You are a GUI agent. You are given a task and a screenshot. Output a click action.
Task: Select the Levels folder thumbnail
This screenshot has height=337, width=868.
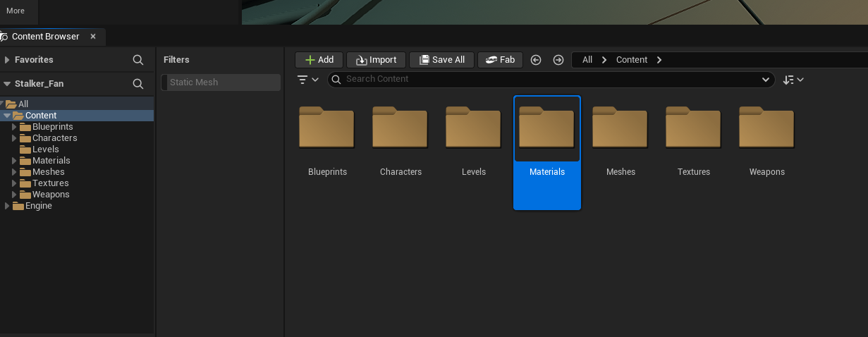point(473,127)
